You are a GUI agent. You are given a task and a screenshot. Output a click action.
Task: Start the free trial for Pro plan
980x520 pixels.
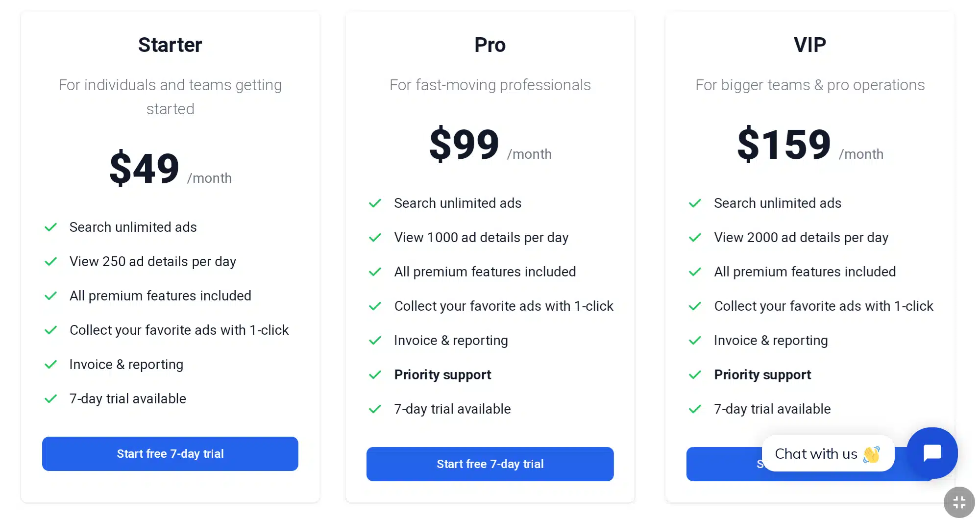pyautogui.click(x=490, y=464)
